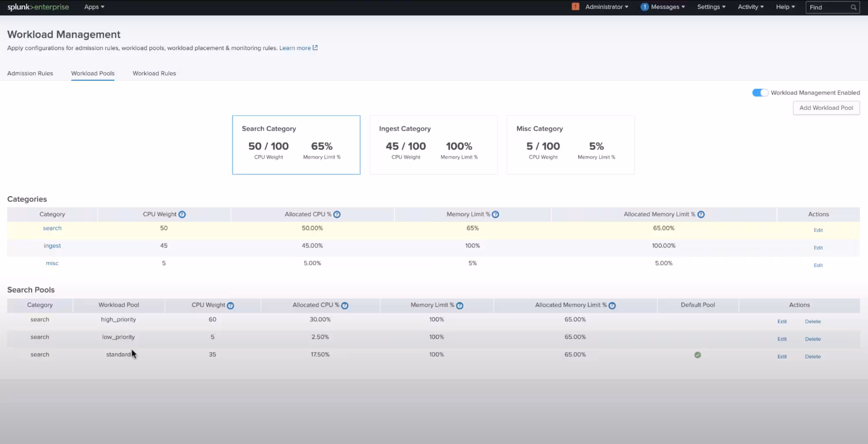Switch to the Admission Rules tab

point(30,73)
